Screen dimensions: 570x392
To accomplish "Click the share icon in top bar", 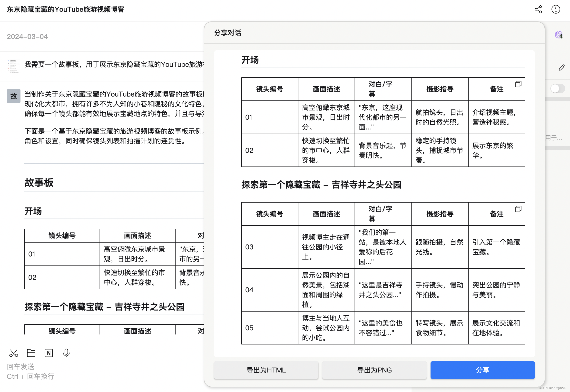I will tap(538, 9).
